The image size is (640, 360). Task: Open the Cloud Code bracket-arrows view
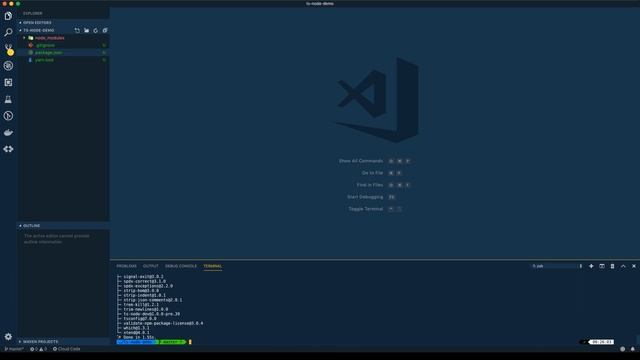pos(8,149)
